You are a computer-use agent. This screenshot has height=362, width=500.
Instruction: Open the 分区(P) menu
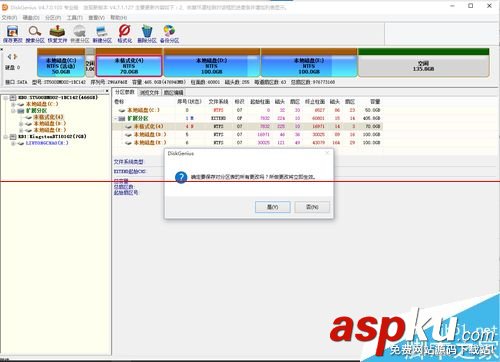pos(53,17)
